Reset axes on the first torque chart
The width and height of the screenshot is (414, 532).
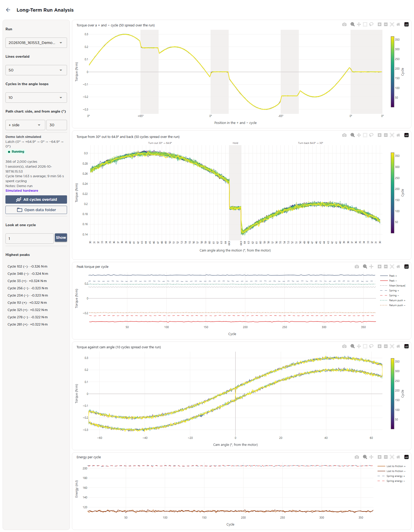398,24
